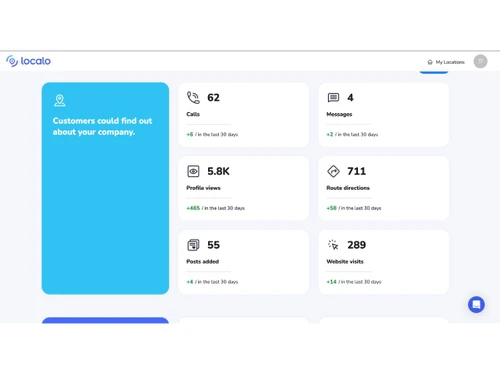Screen dimensions: 500x375
Task: Click +58 in the last 30 days
Action: click(354, 208)
